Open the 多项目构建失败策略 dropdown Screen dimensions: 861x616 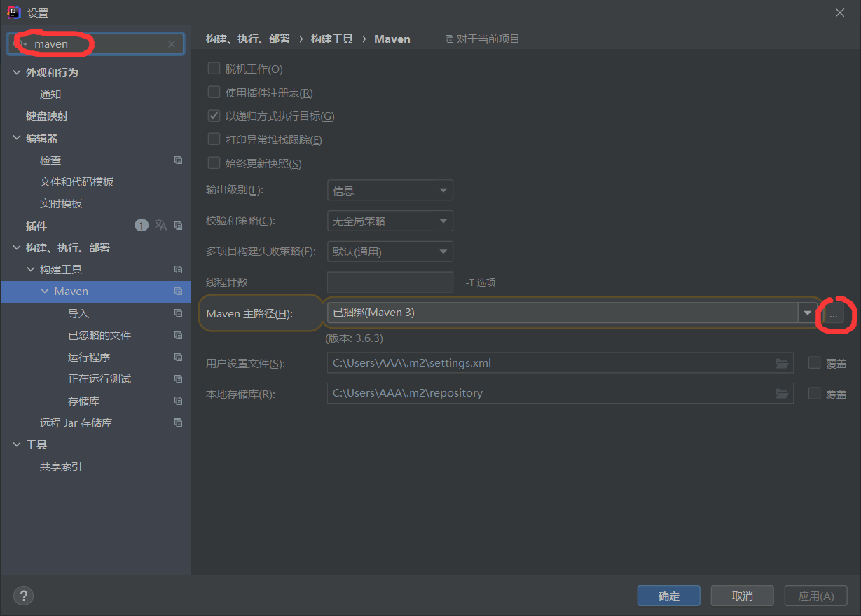390,252
